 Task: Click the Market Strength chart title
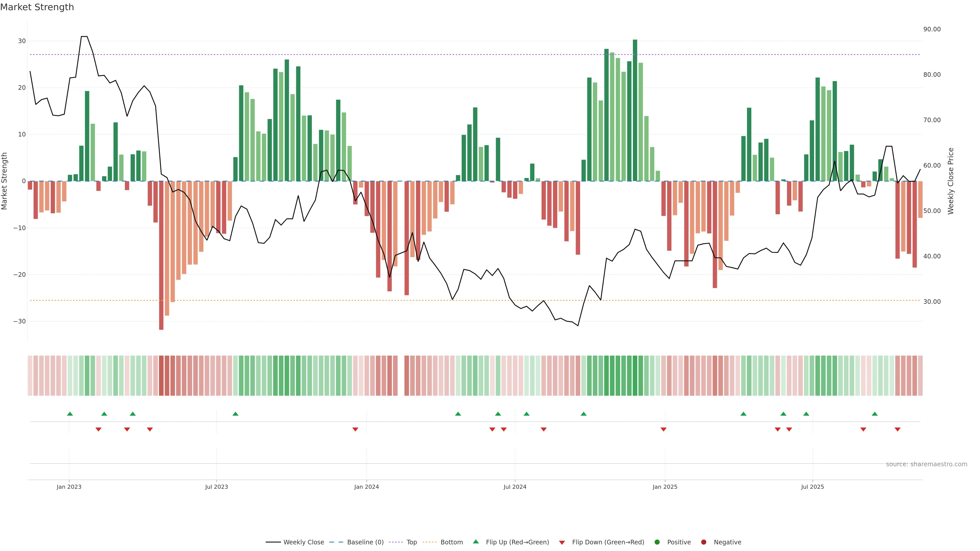click(x=37, y=7)
